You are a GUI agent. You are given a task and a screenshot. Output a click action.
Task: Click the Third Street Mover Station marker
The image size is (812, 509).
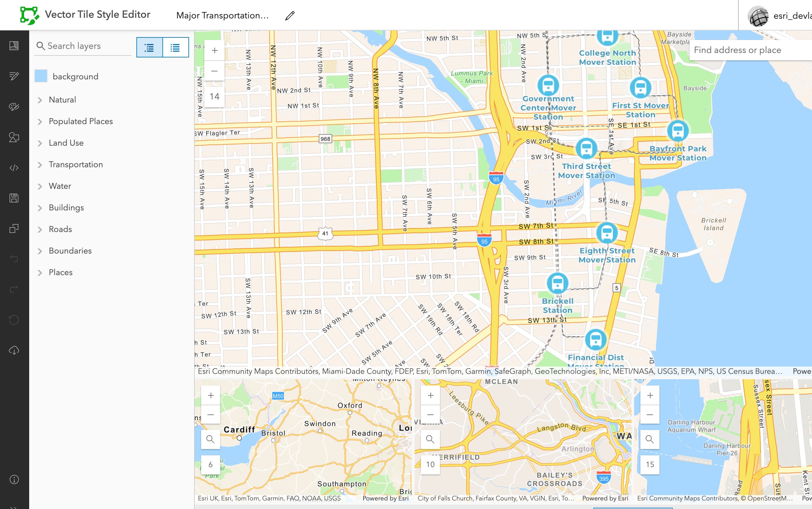pyautogui.click(x=586, y=149)
